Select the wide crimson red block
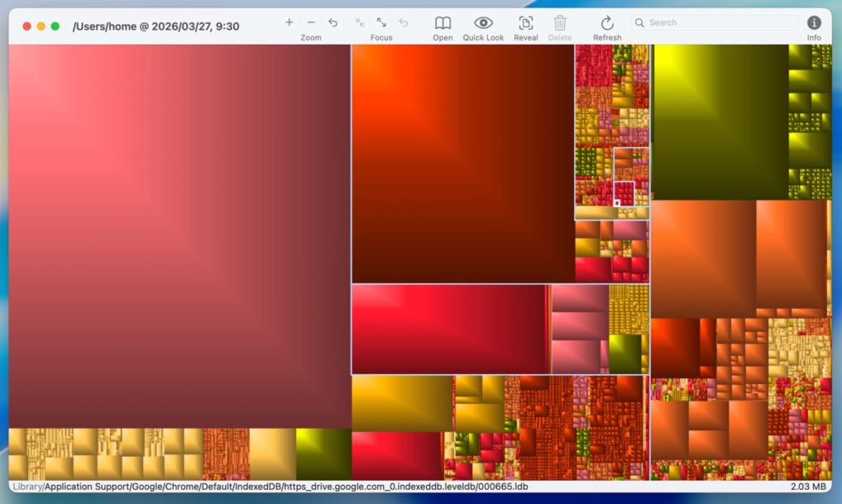 [x=448, y=329]
